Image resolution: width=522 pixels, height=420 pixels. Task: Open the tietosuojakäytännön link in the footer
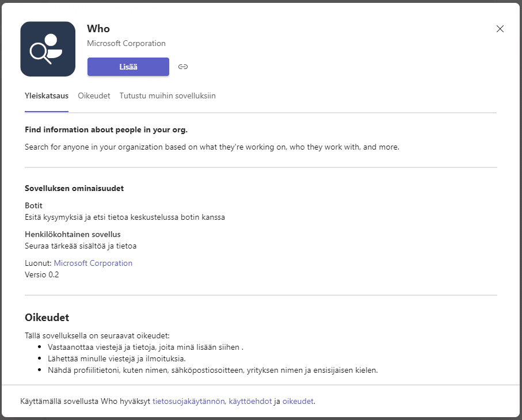click(x=189, y=401)
